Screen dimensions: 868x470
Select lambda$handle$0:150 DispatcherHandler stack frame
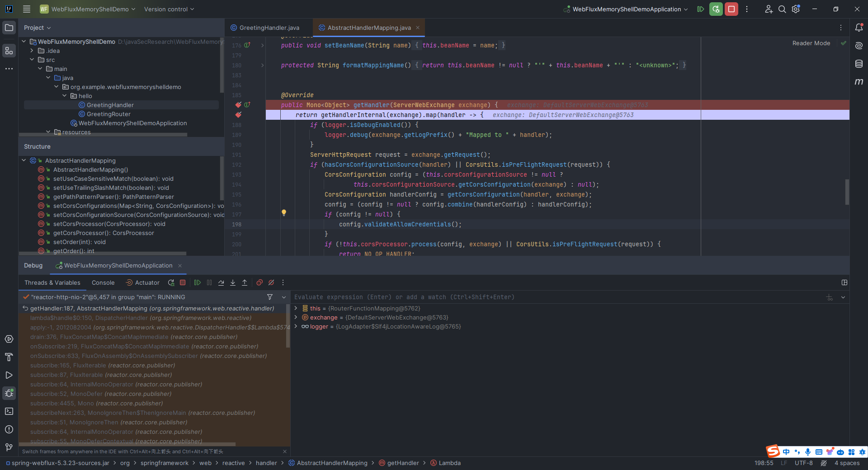pyautogui.click(x=141, y=318)
